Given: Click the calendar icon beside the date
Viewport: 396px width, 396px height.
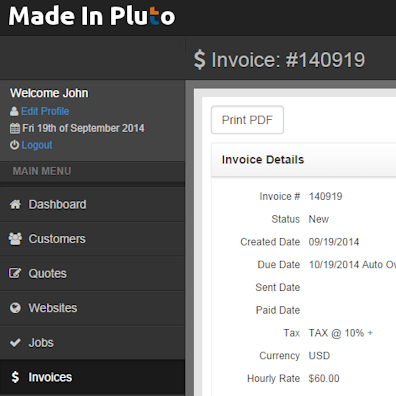Looking at the screenshot, I should pos(15,128).
